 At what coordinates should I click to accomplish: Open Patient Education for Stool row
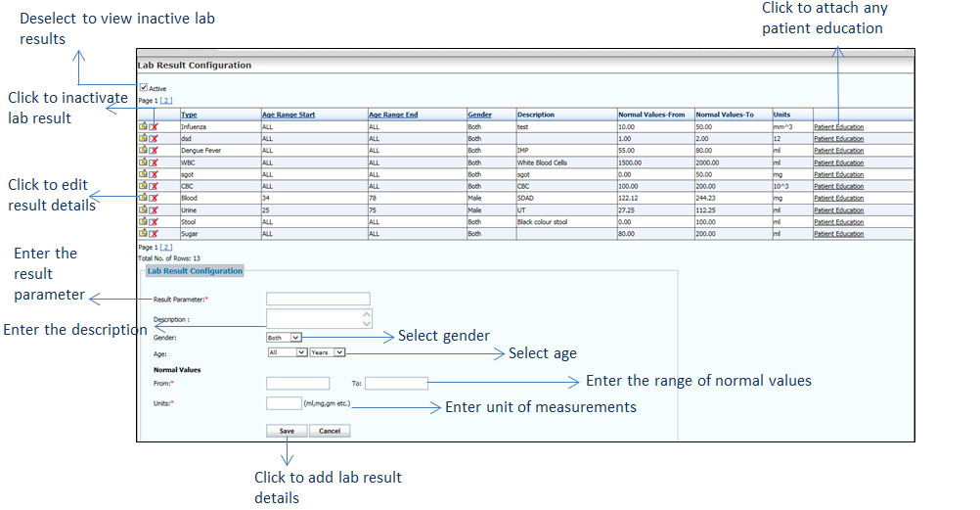click(x=839, y=222)
